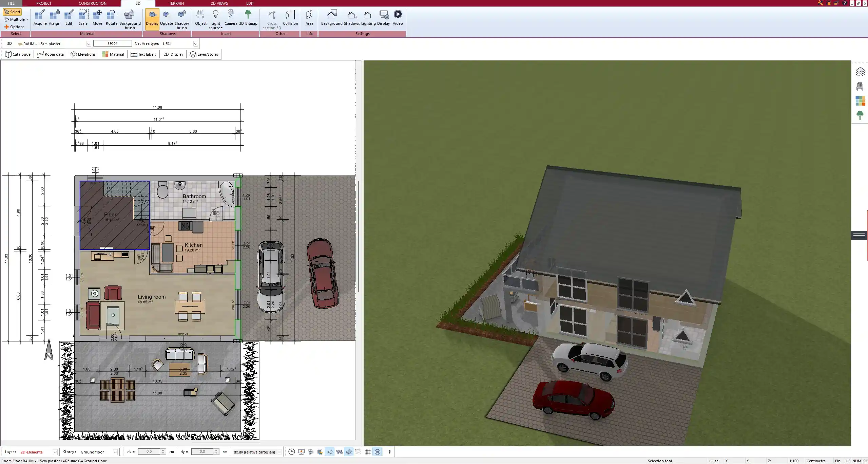Click the Elevations button
Screen dimensions: 868x464
click(83, 54)
